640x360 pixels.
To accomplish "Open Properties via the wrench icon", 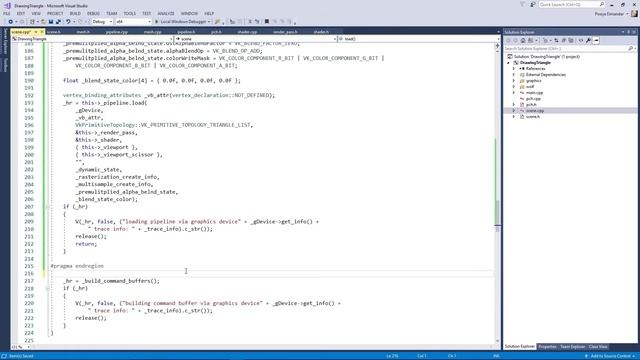I will tap(588, 40).
